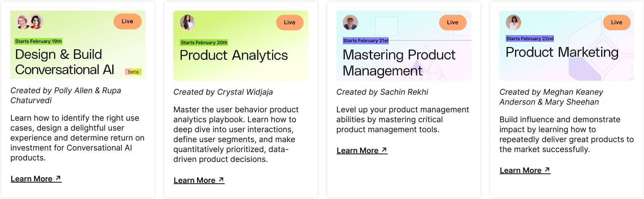Click the Design & Build Conversational AI title
Screen dimensions: 644x199
click(x=65, y=62)
